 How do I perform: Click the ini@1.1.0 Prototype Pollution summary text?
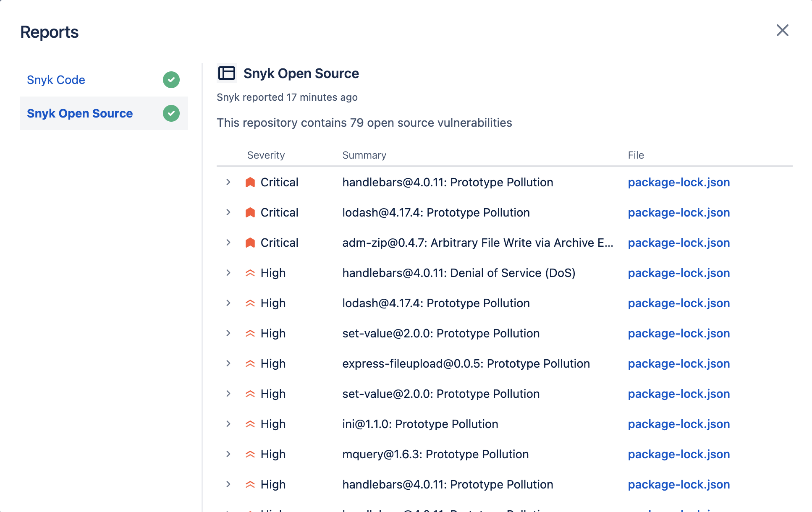pyautogui.click(x=420, y=424)
